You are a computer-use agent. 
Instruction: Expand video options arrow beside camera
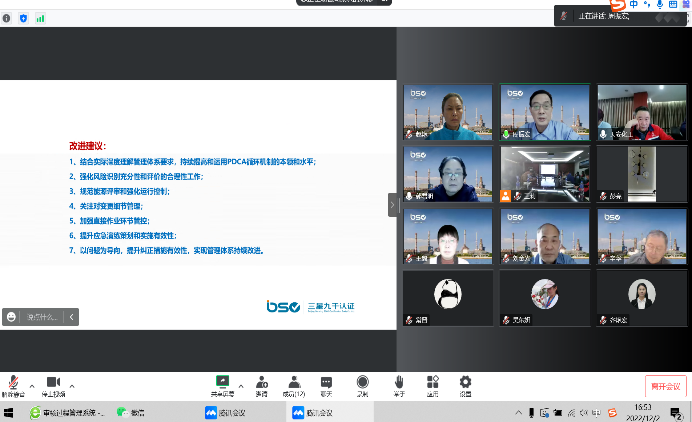[71, 384]
